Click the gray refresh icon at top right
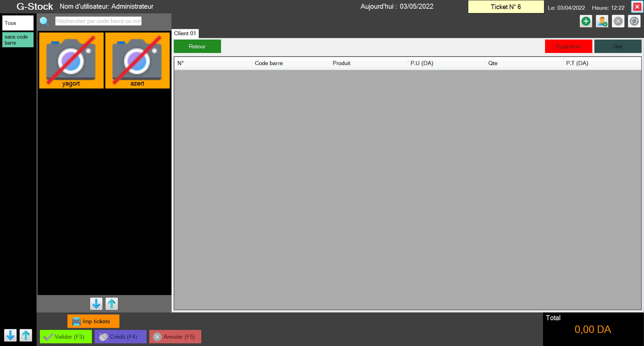This screenshot has width=644, height=346. pos(634,21)
